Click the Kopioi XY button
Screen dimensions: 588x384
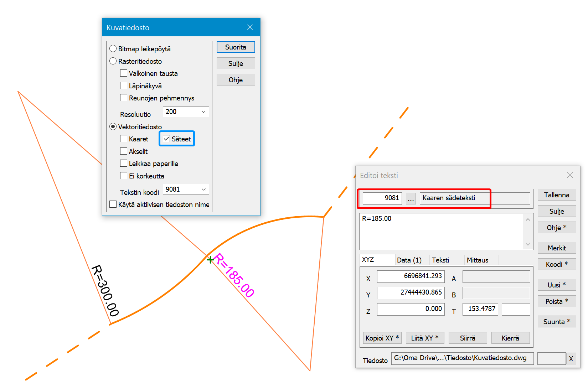(382, 338)
